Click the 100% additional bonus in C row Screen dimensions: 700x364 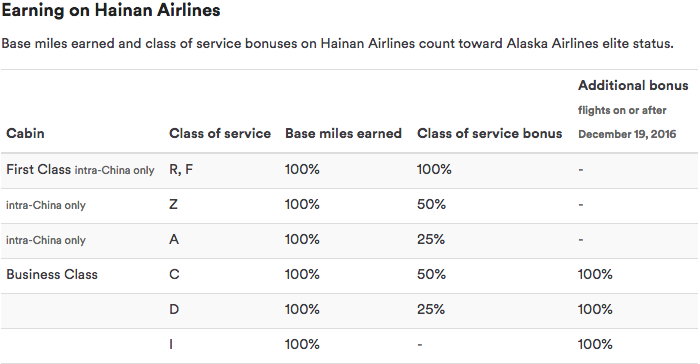(595, 274)
